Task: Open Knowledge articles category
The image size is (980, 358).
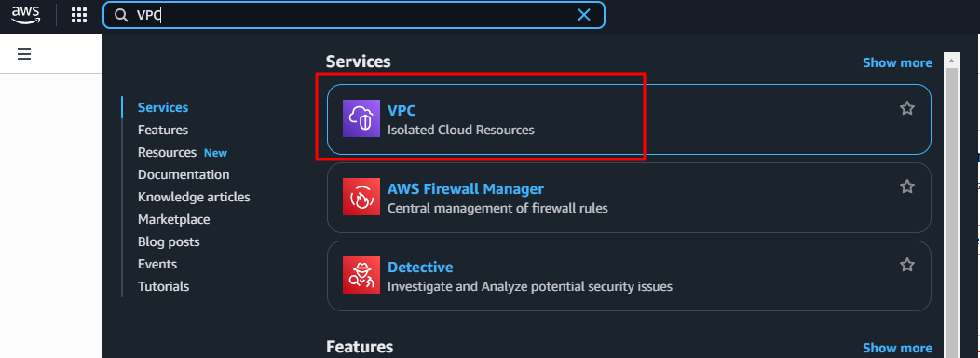Action: pos(194,197)
